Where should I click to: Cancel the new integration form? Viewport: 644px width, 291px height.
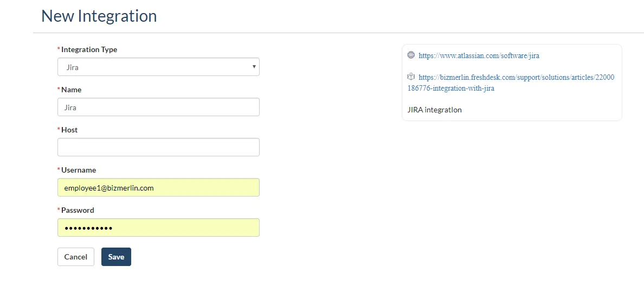[x=75, y=257]
